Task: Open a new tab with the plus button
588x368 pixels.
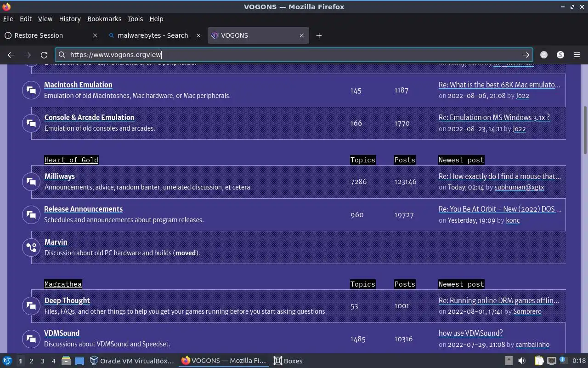Action: [319, 35]
